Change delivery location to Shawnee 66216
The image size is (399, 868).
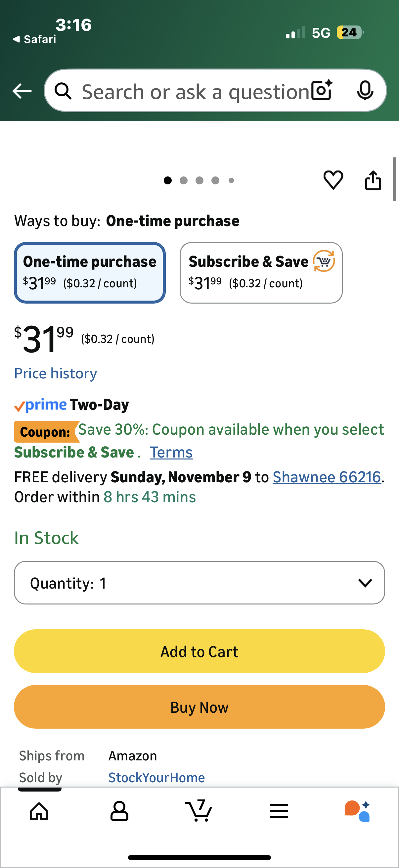pyautogui.click(x=326, y=477)
